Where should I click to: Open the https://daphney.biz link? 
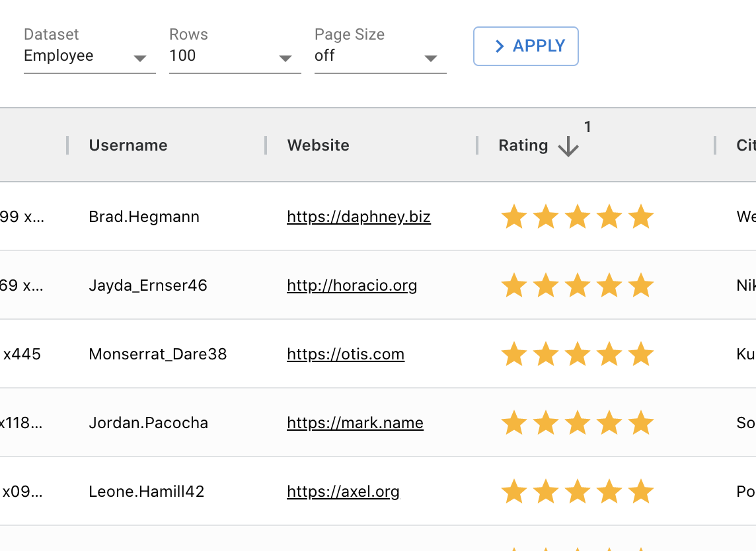pyautogui.click(x=359, y=217)
